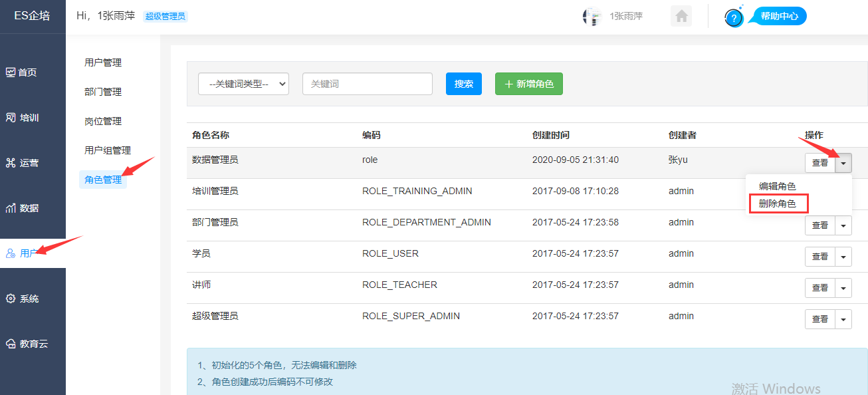Click the ES企培 logo

tap(33, 16)
